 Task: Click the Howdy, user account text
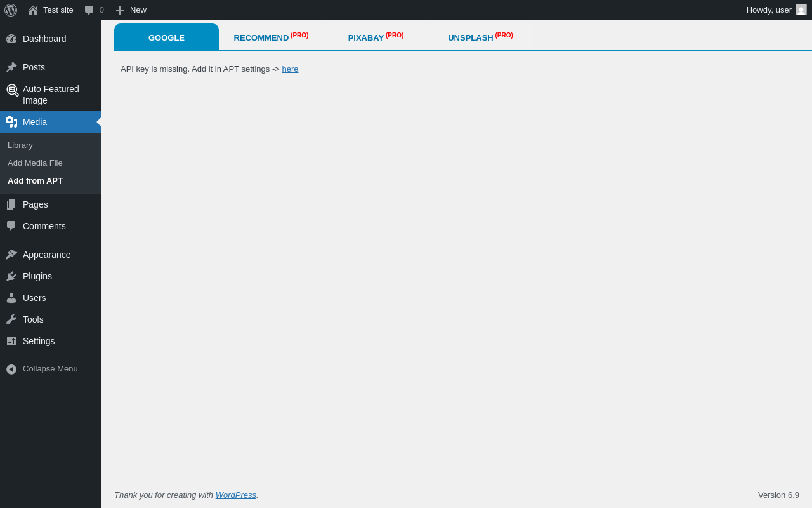pos(769,10)
